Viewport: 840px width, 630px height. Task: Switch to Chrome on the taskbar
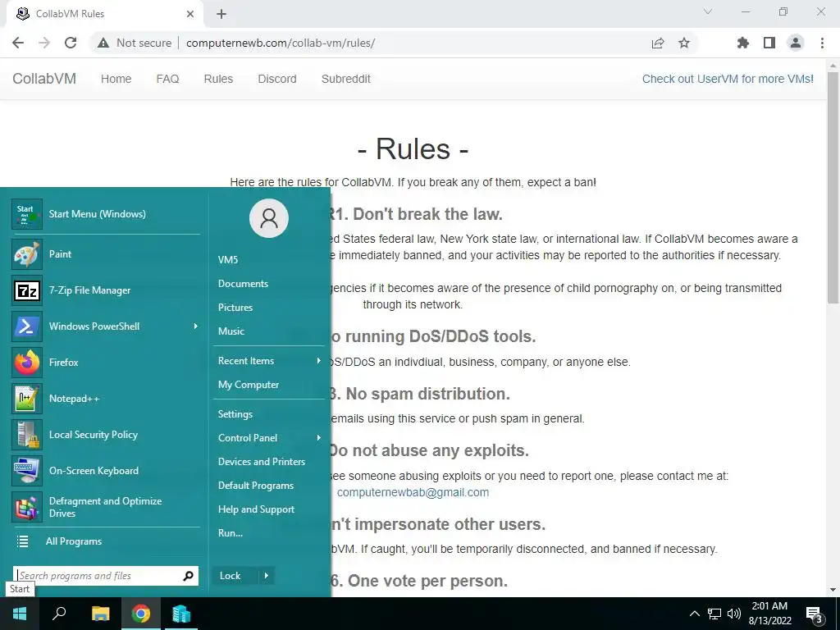tap(141, 614)
